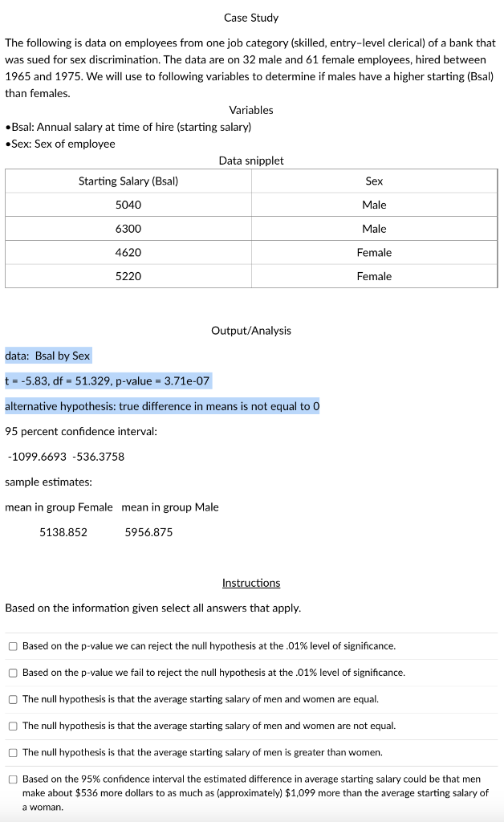Tick 'men and women are equal' checkbox

tap(13, 699)
